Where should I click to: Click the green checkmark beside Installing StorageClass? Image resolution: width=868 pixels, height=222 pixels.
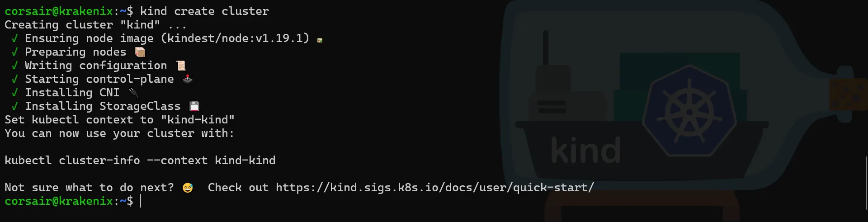pos(14,106)
